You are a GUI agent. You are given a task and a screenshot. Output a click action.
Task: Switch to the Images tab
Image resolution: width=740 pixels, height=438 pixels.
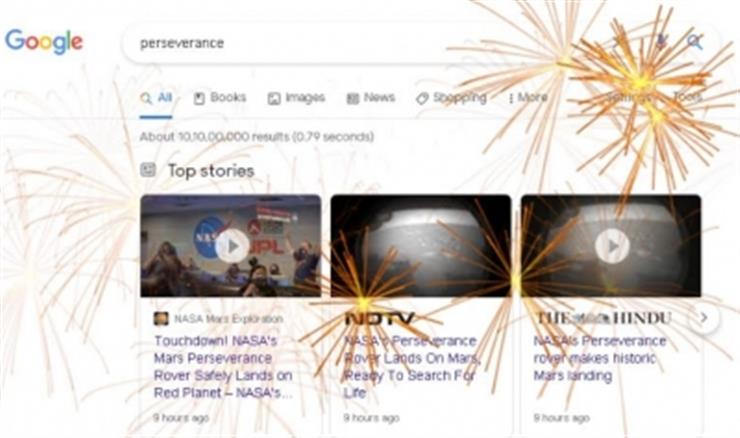click(x=297, y=98)
